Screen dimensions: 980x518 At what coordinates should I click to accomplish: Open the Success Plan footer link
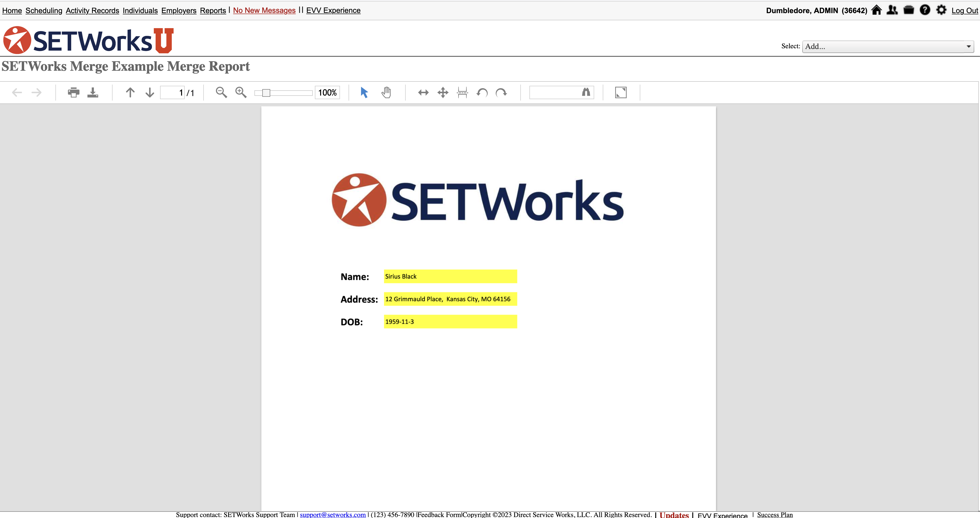coord(775,515)
